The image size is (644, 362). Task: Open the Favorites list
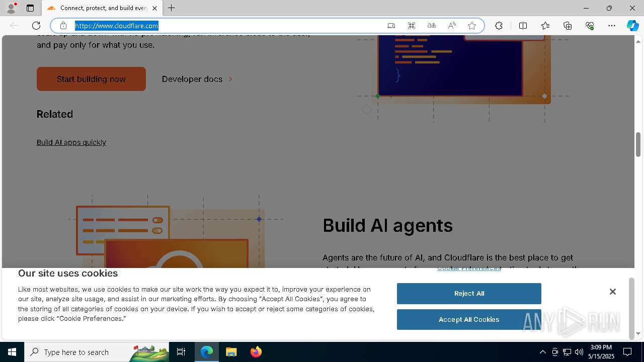pos(545,26)
